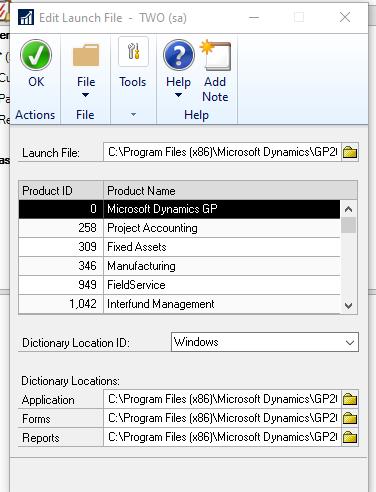The width and height of the screenshot is (376, 492).
Task: Browse Application dictionary location folder icon
Action: (350, 399)
